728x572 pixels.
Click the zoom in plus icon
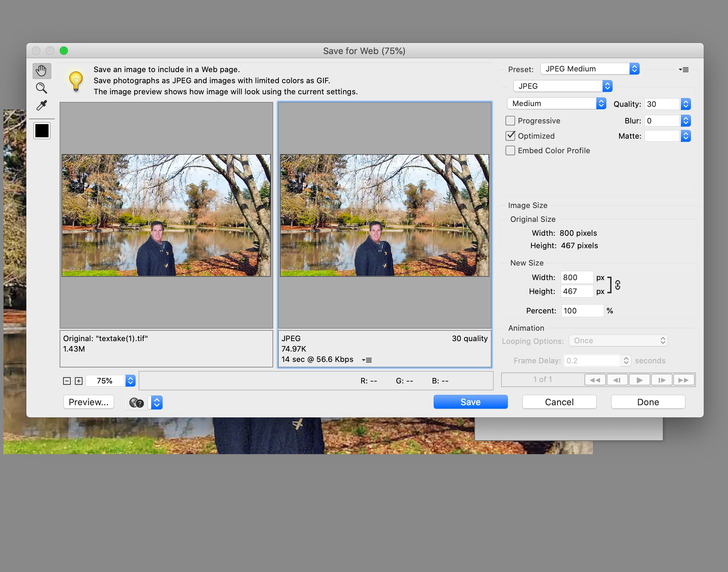(x=79, y=381)
